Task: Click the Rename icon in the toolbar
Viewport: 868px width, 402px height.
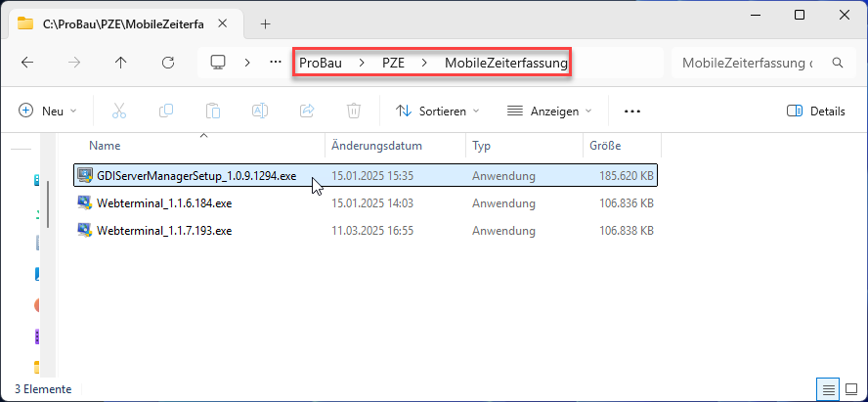Action: 260,111
